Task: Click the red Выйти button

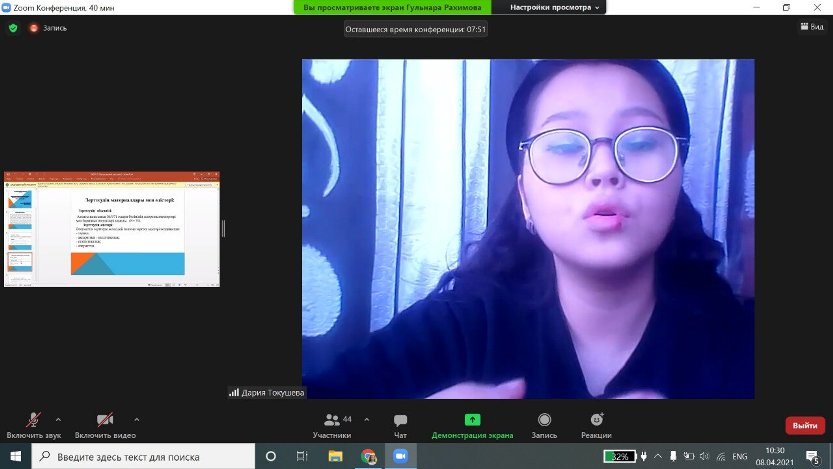Action: pos(804,425)
